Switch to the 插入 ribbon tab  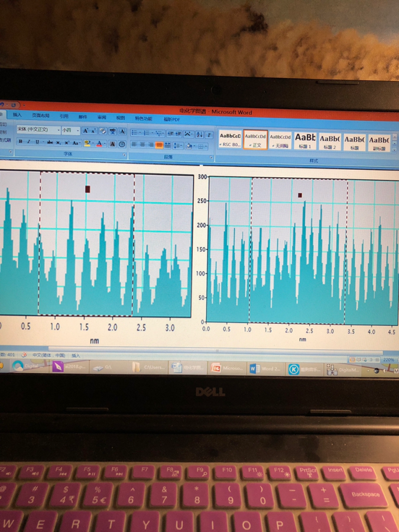pos(17,115)
